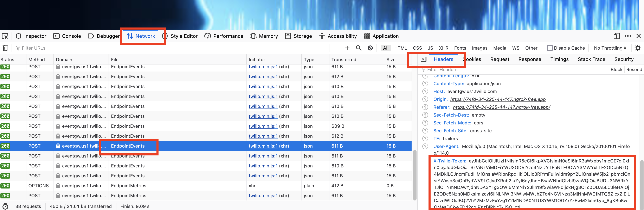
Task: Open request blocking icon
Action: tap(370, 48)
